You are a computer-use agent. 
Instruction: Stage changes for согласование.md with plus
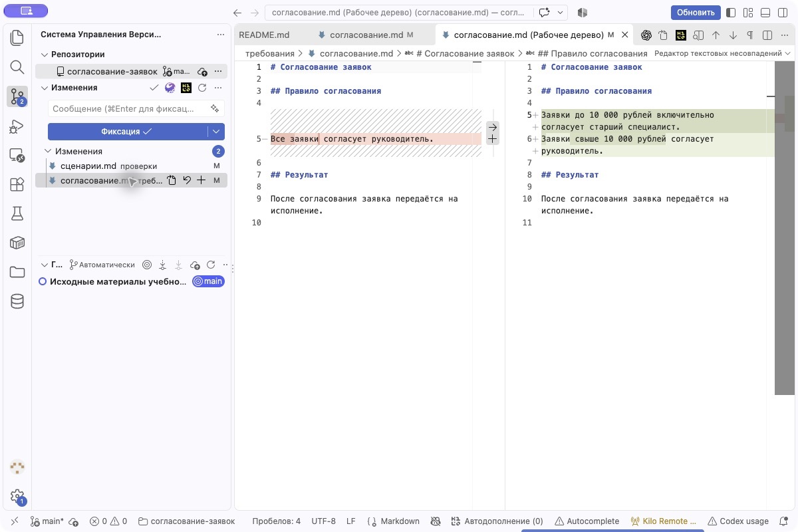201,180
